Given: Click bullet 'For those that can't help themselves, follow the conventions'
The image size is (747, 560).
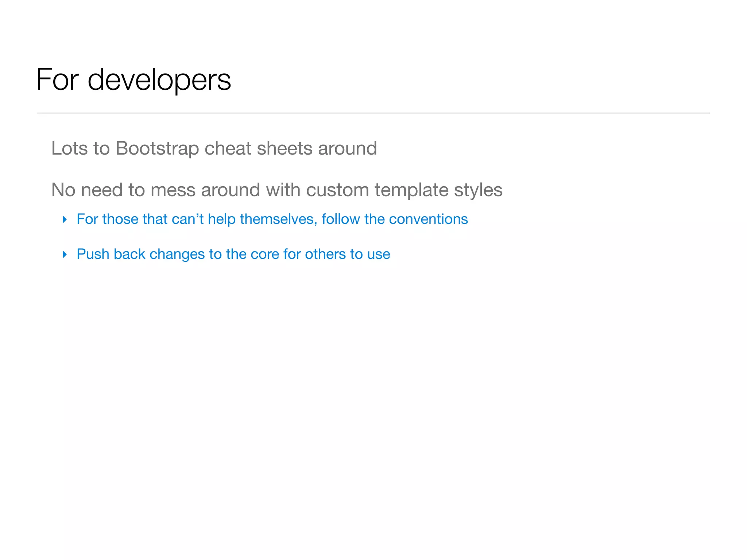Looking at the screenshot, I should coord(272,219).
